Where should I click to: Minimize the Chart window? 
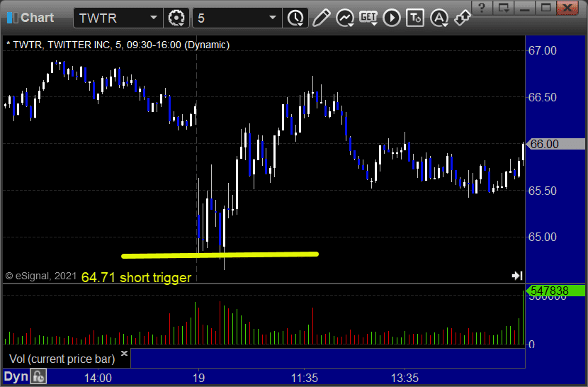(525, 8)
